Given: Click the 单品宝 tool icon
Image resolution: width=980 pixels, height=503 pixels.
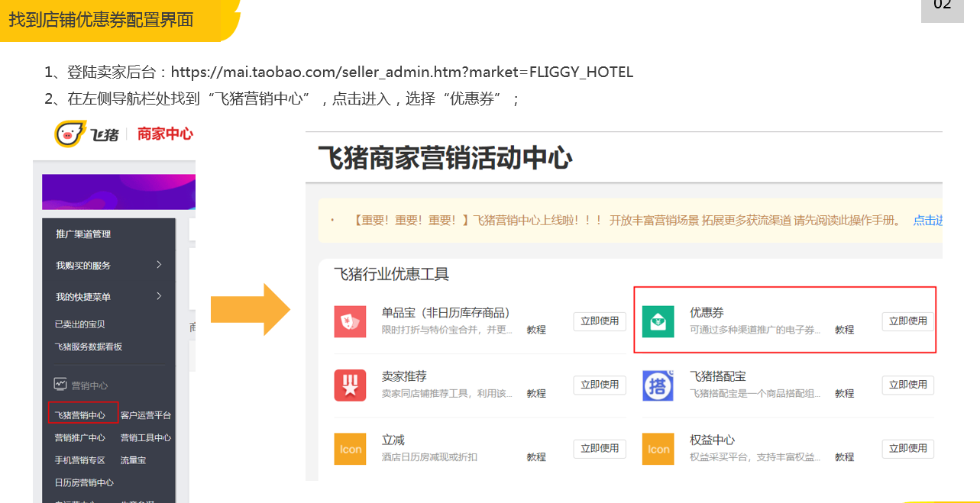Looking at the screenshot, I should click(x=350, y=321).
